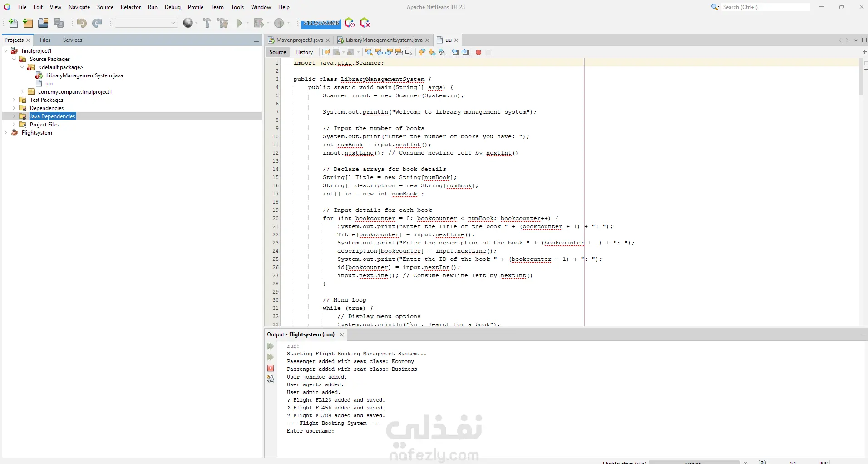The width and height of the screenshot is (868, 464).
Task: Toggle rectangular selection in the editor toolbar
Action: [x=409, y=52]
